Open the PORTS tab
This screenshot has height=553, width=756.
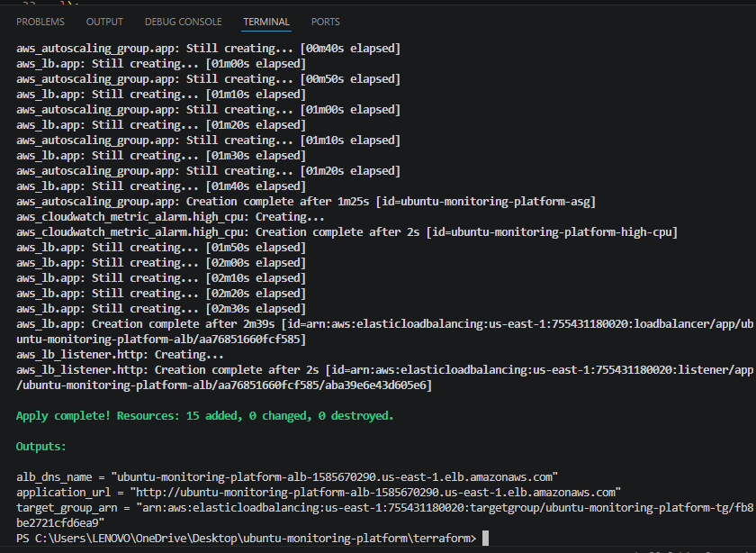tap(326, 22)
